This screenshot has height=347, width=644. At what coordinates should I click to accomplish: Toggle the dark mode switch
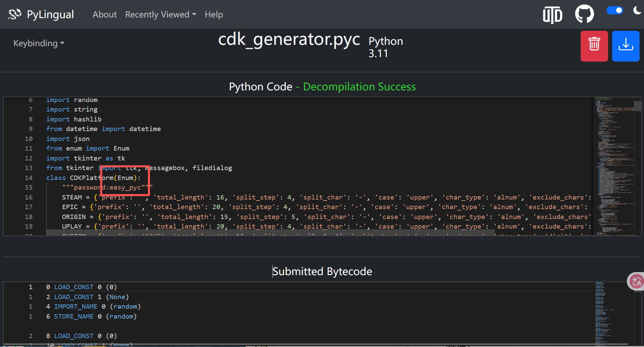(615, 10)
